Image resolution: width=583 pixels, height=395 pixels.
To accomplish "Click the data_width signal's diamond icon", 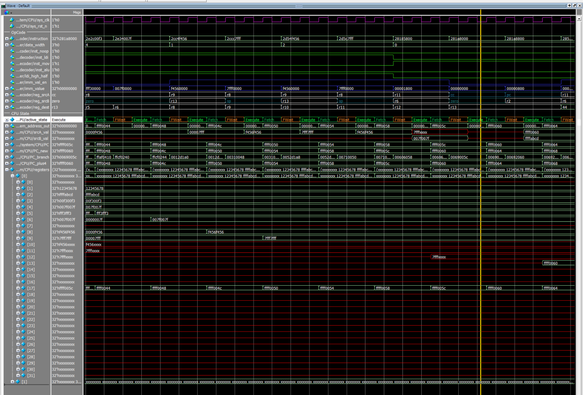I will click(x=12, y=45).
